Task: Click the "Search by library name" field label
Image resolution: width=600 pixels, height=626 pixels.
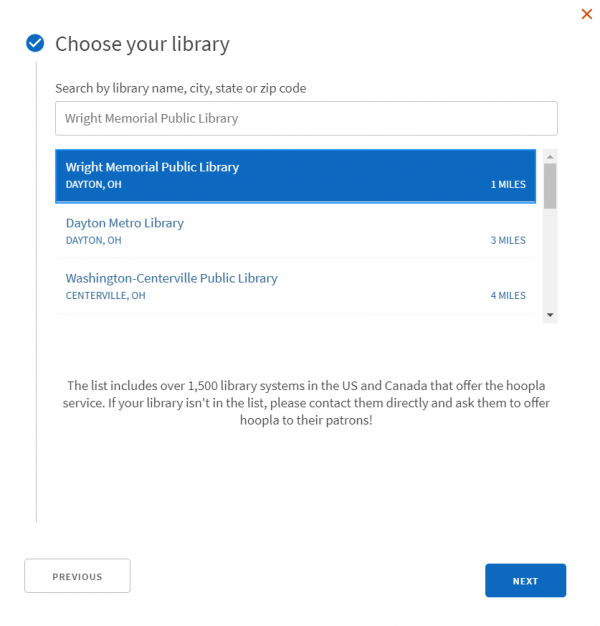Action: tap(180, 88)
